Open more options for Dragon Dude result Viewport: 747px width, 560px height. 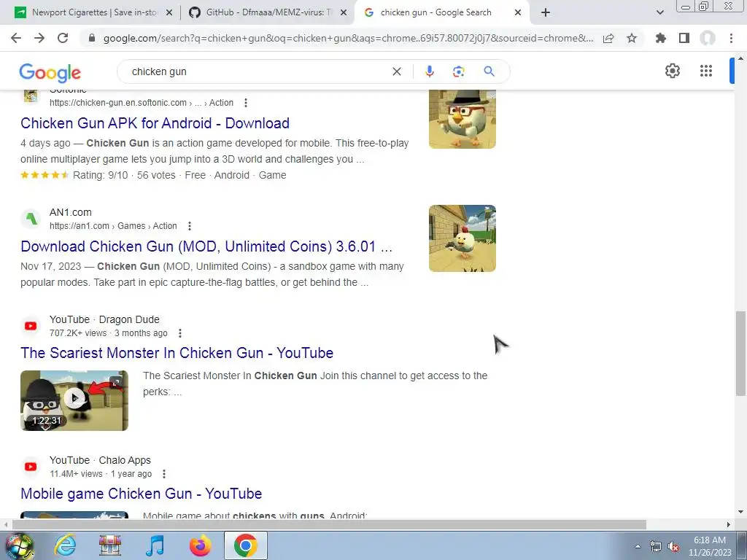[180, 332]
